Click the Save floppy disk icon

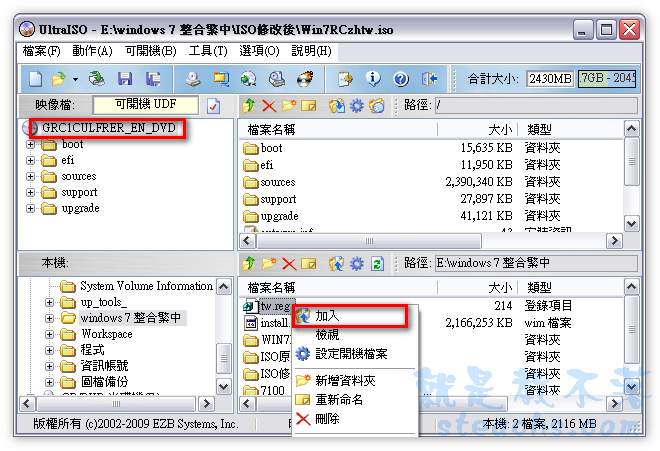pos(125,79)
